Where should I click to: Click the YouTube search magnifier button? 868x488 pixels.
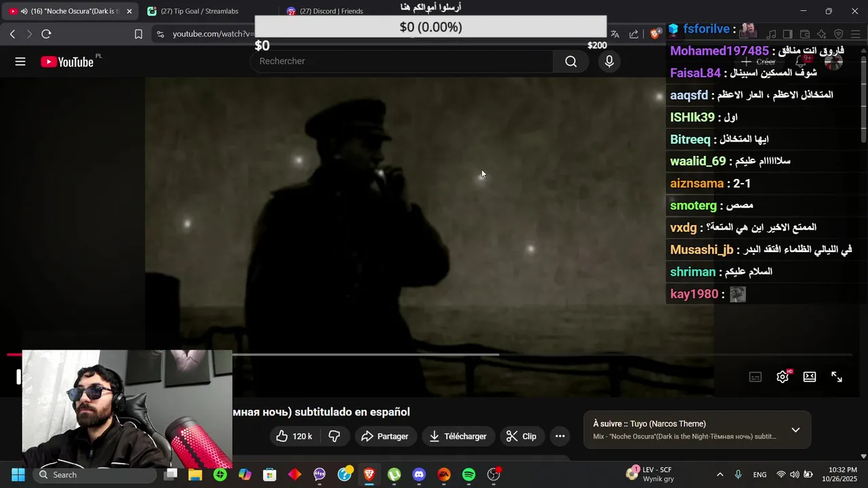tap(571, 62)
